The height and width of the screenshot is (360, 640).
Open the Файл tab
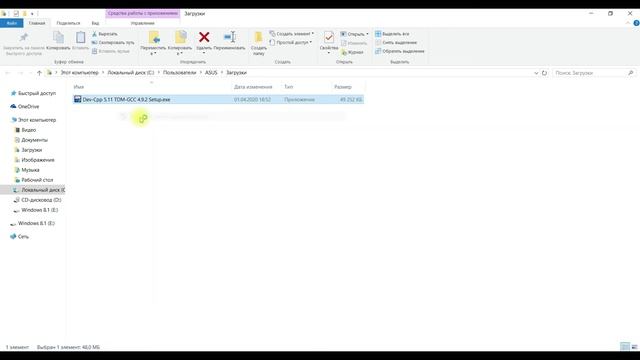coord(11,23)
